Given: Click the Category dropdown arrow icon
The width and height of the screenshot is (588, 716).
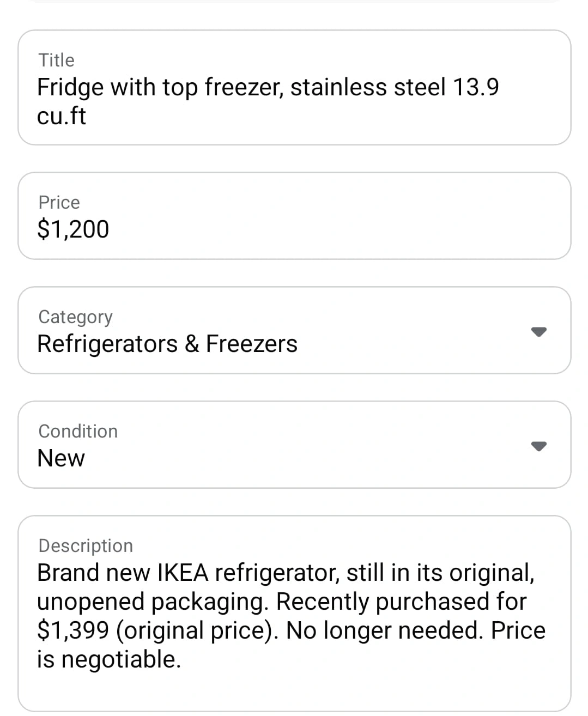Looking at the screenshot, I should click(538, 331).
